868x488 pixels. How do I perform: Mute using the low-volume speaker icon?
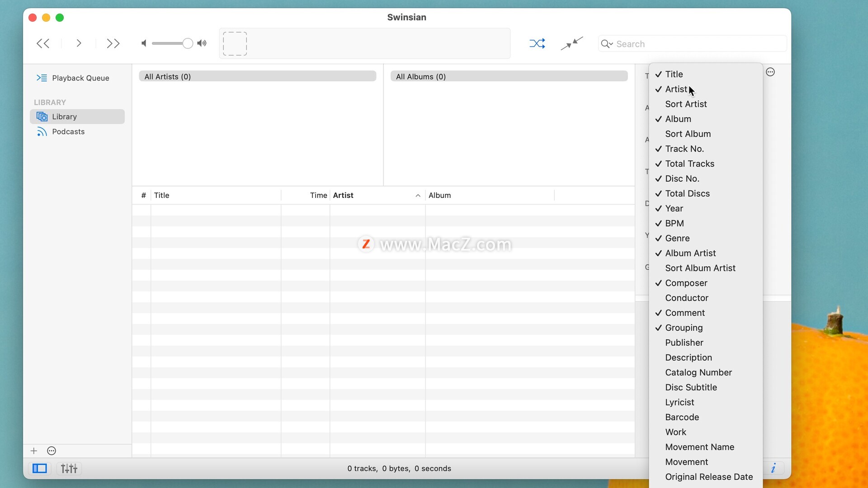(x=144, y=43)
